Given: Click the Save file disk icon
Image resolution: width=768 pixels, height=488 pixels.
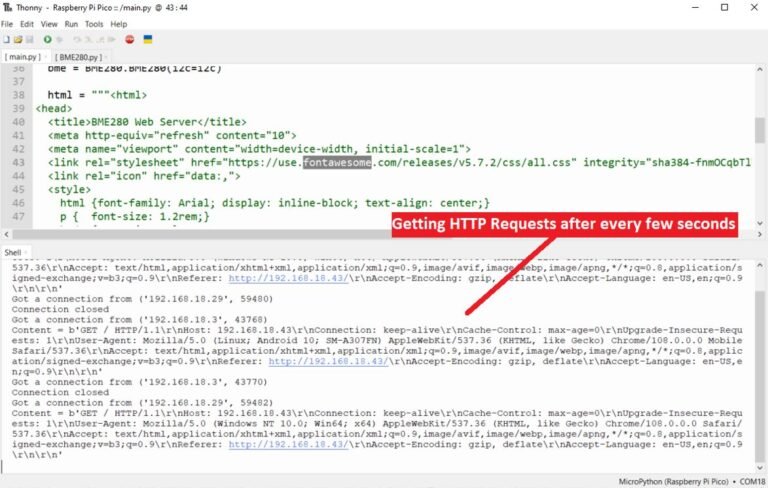Looking at the screenshot, I should (28, 39).
